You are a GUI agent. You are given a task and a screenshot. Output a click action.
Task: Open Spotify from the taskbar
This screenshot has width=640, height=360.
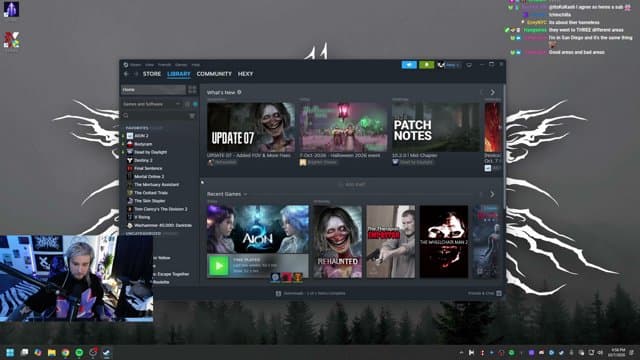pyautogui.click(x=79, y=352)
